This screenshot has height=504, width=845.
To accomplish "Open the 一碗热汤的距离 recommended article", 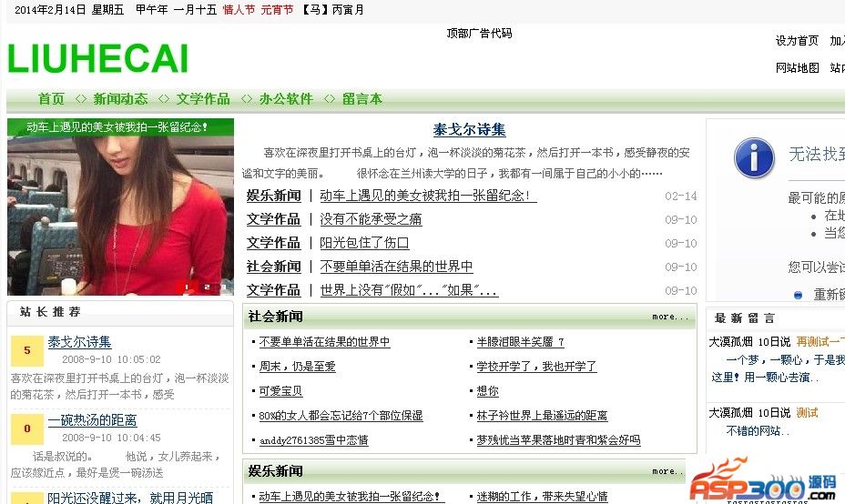I will click(x=92, y=420).
